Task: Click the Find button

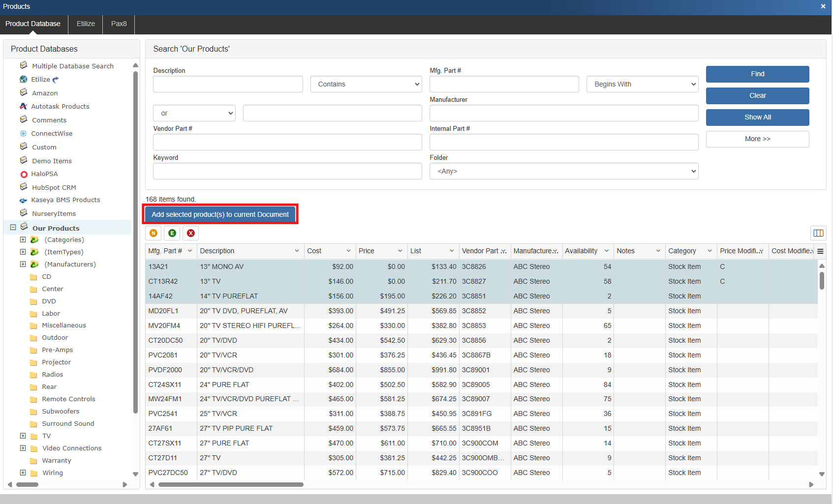Action: (757, 74)
